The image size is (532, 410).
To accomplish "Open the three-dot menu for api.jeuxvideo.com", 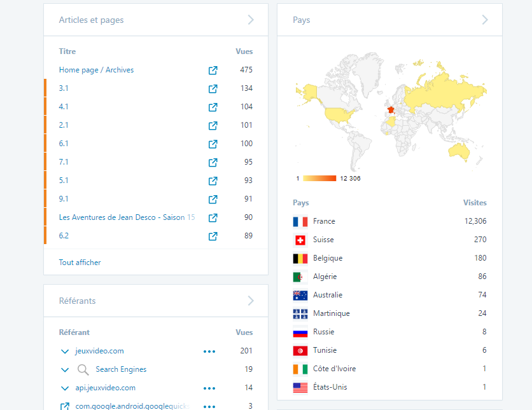I will (x=209, y=388).
